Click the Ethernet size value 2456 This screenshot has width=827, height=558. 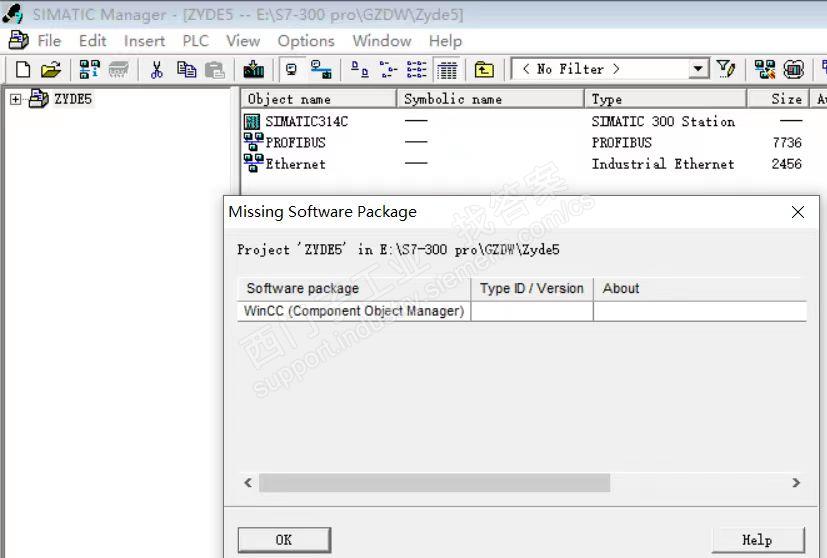pyautogui.click(x=786, y=163)
